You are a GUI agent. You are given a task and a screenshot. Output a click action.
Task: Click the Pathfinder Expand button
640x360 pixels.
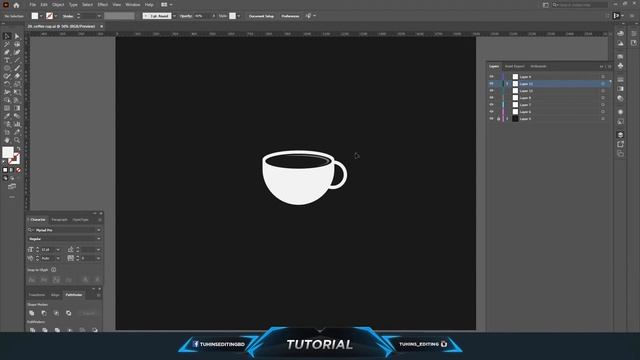tap(88, 313)
